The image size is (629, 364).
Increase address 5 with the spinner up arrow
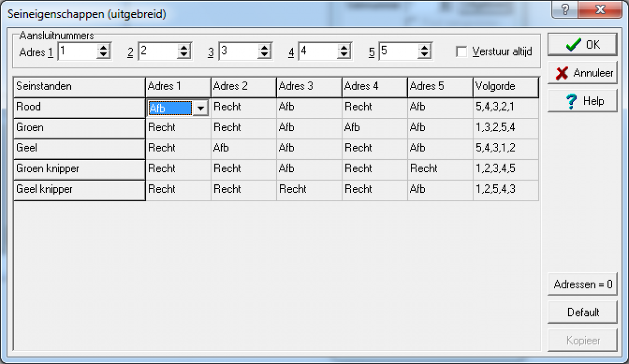click(x=425, y=48)
